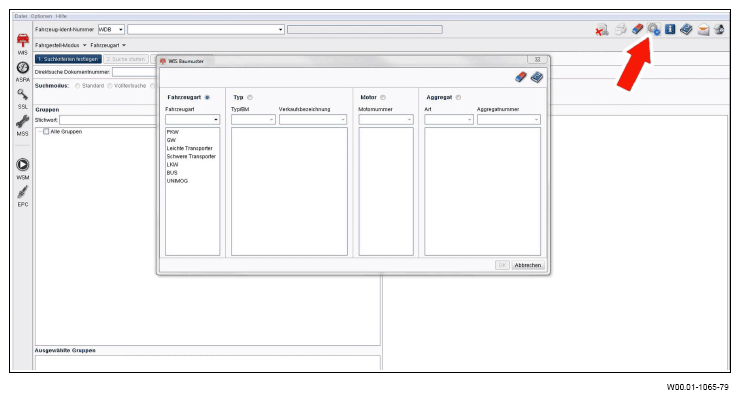740x399 pixels.
Task: Click the eraser icon in WIS Baumuster dialog
Action: pos(521,77)
